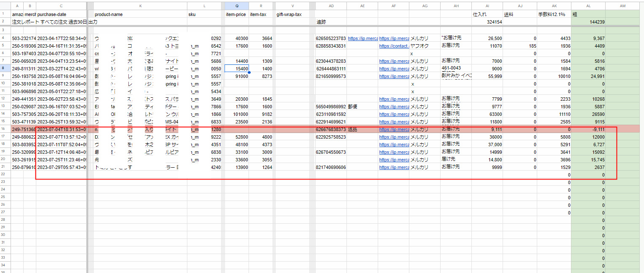This screenshot has height=273, width=644.
Task: Open the https://contact. link in row 5
Action: point(393,46)
